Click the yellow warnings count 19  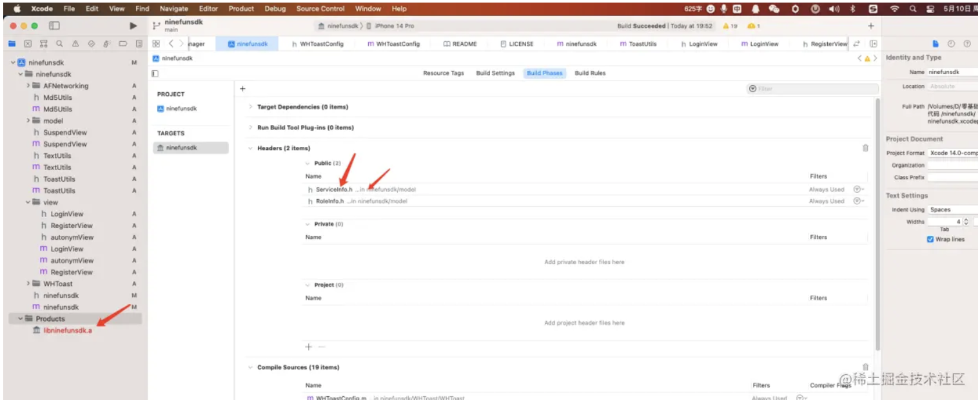730,26
